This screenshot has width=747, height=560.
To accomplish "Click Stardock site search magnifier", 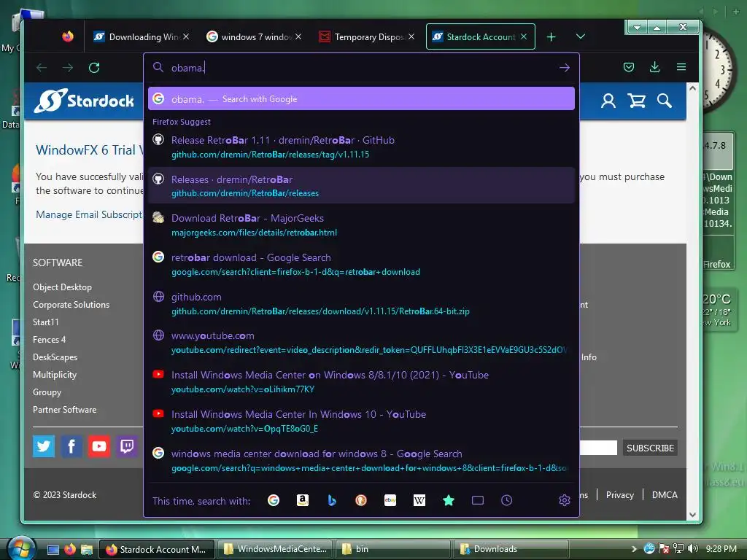I will [x=665, y=101].
